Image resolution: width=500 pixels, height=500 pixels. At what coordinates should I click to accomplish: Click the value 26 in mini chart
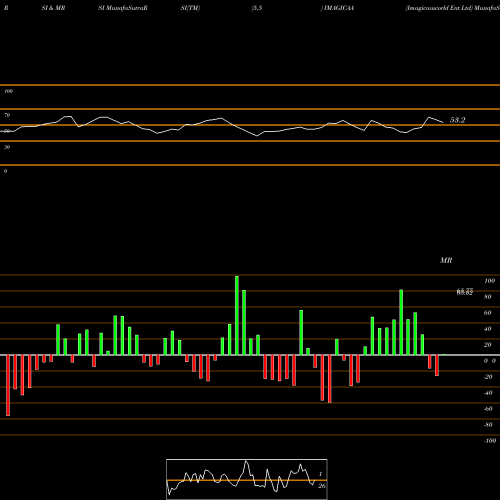(x=322, y=486)
